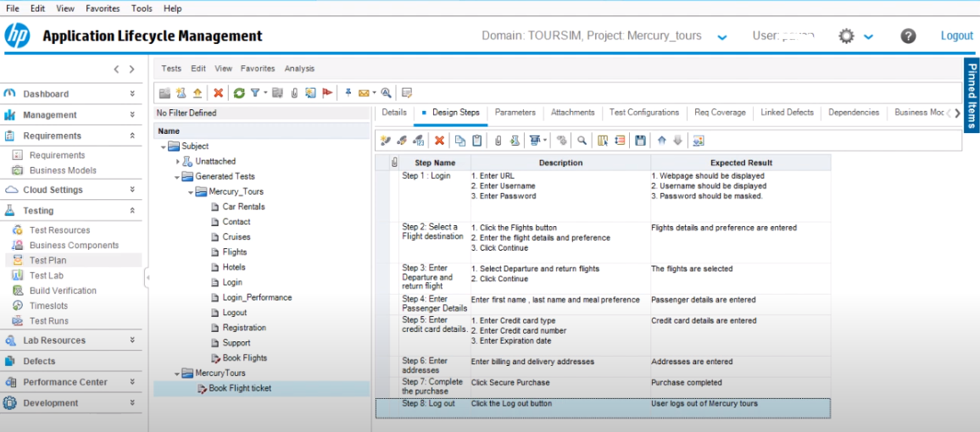Screen dimensions: 980x432
Task: Click the Logout link
Action: click(956, 36)
